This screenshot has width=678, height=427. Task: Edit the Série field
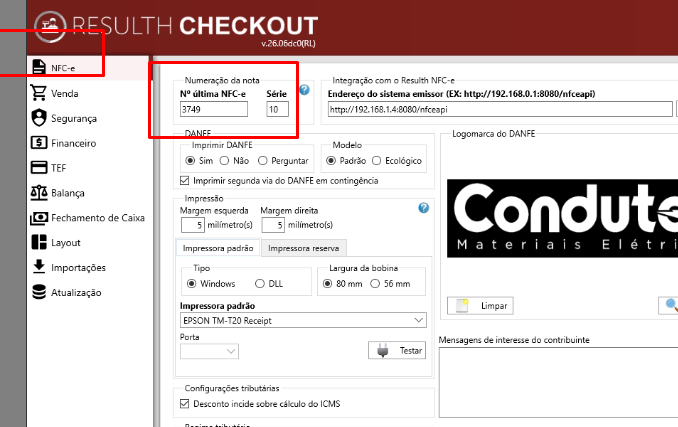278,109
